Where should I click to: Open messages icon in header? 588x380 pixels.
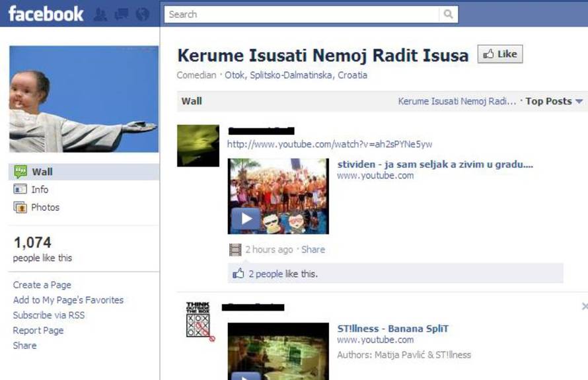pyautogui.click(x=122, y=15)
